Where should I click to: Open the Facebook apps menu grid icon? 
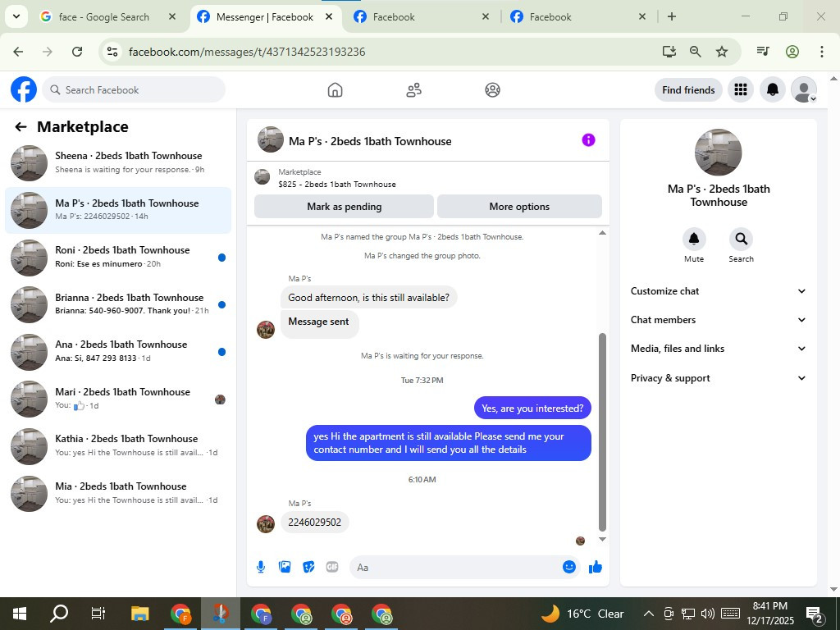[741, 89]
